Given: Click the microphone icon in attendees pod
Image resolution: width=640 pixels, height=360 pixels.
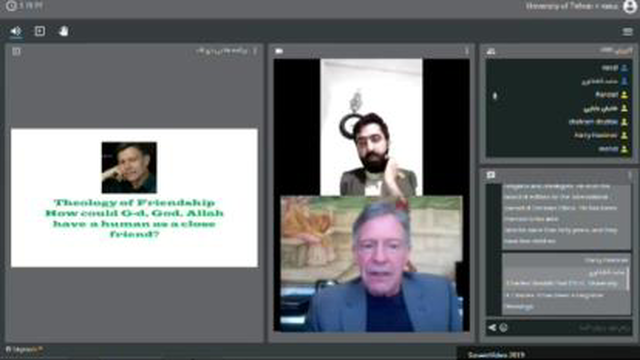Looking at the screenshot, I should pos(495,96).
